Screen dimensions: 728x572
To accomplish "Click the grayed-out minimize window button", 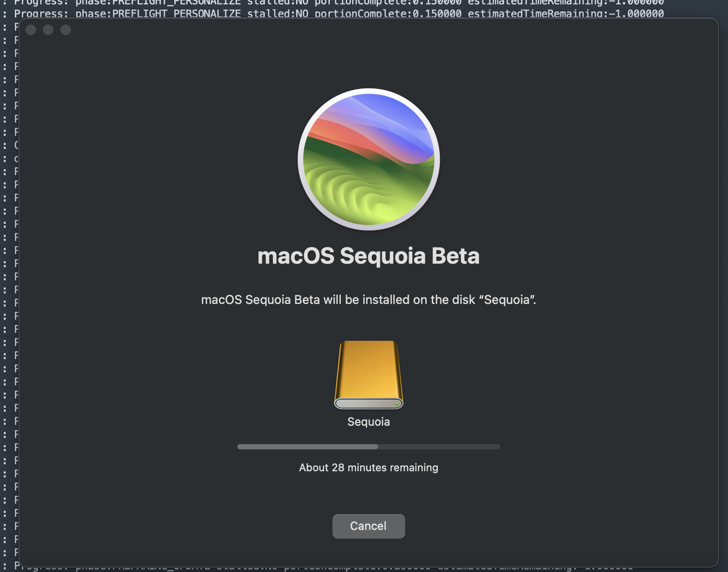I will click(x=48, y=30).
